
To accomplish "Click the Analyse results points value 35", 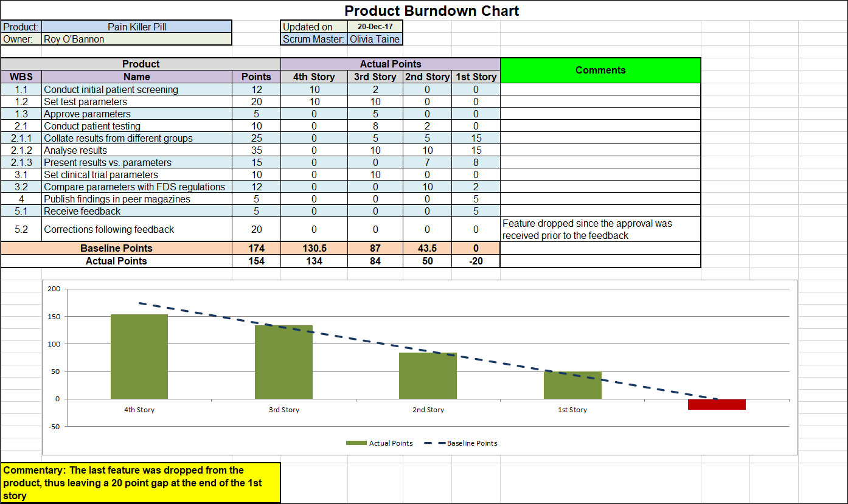I will pos(256,150).
